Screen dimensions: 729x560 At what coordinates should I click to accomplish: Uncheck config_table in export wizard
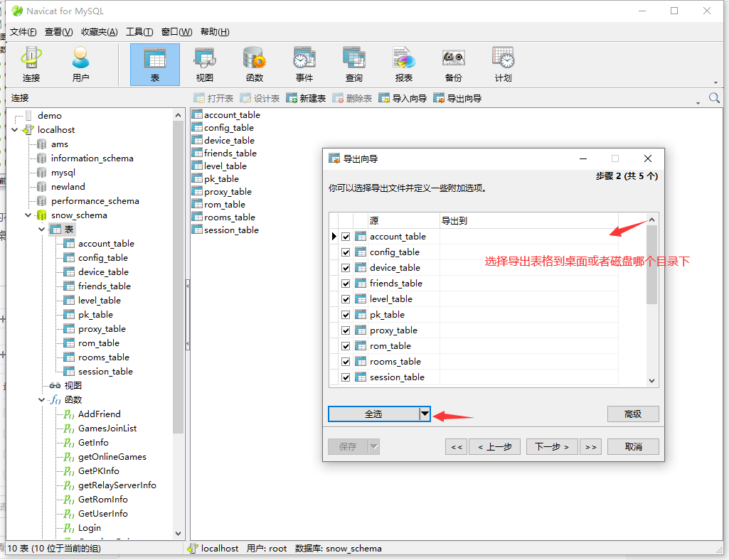coord(346,252)
